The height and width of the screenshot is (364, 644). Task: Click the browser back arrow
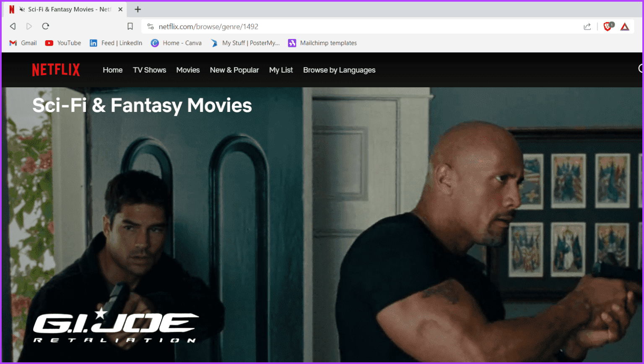point(13,26)
